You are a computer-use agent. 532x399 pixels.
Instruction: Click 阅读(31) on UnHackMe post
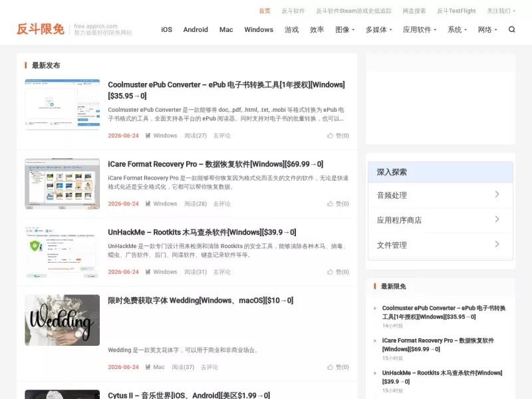(x=196, y=272)
